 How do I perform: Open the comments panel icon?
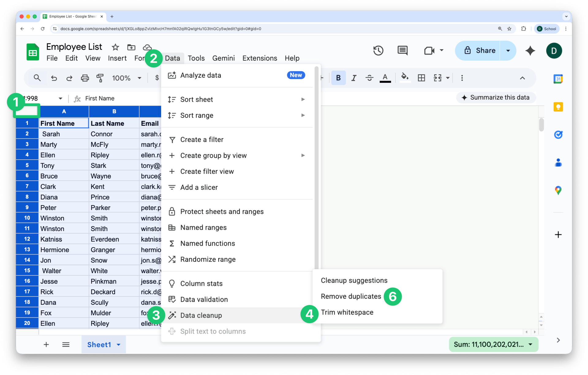pos(402,51)
